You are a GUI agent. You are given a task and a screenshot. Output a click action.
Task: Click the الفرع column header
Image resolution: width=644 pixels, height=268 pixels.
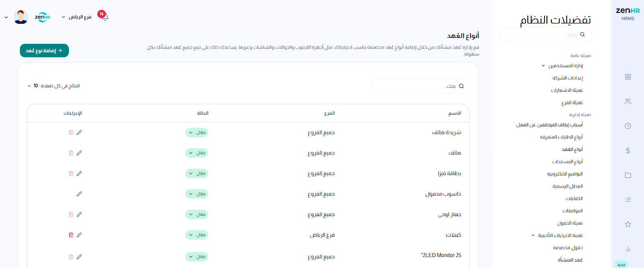point(330,113)
